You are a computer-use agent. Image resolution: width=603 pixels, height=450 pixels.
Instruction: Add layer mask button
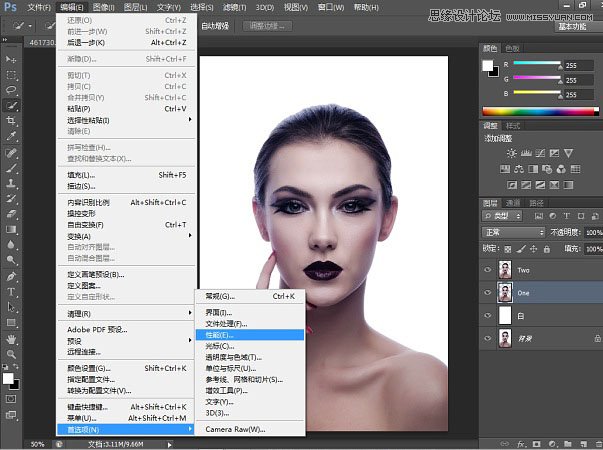click(537, 444)
